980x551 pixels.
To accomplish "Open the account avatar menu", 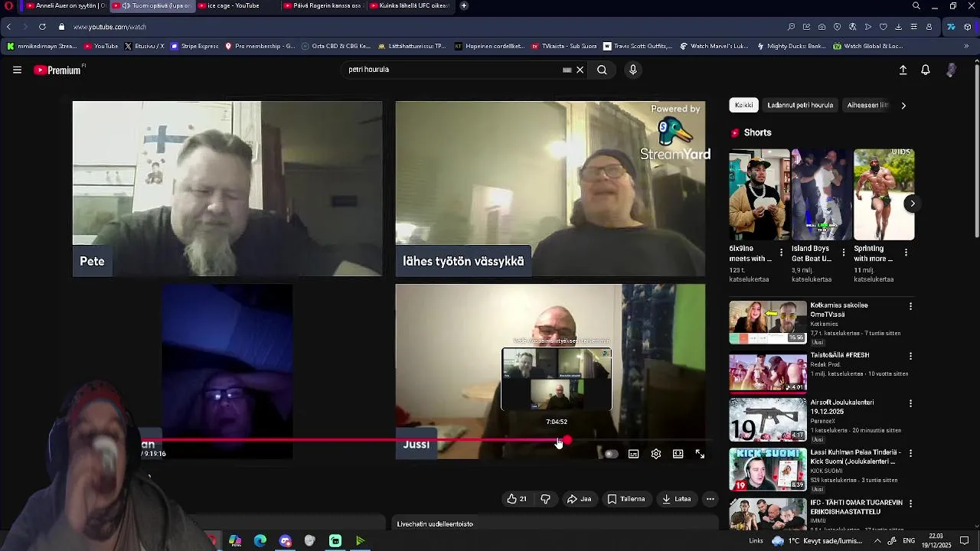I will click(951, 70).
